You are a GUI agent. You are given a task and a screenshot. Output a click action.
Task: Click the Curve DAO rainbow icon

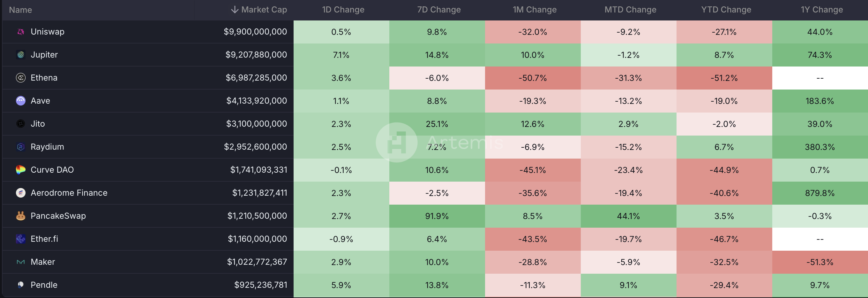click(20, 170)
